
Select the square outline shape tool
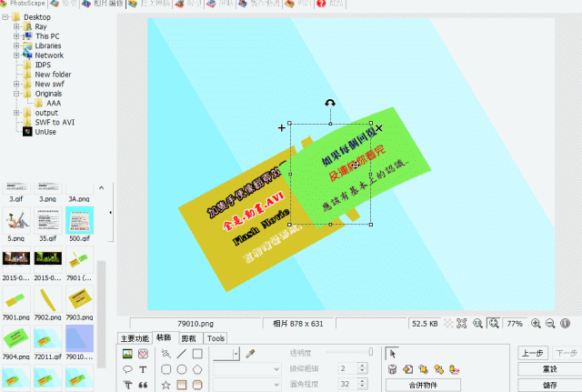tap(197, 354)
